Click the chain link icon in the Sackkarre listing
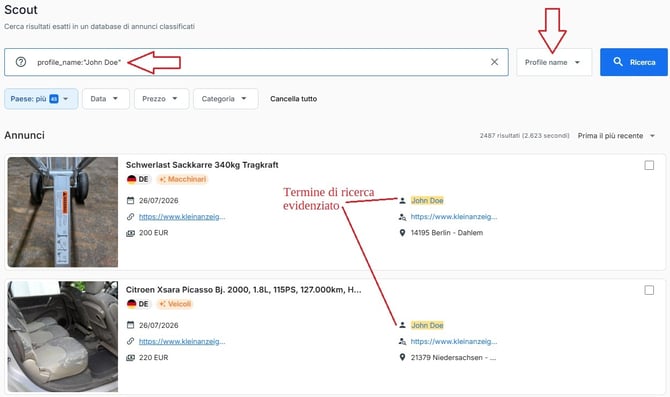Viewport: 670px width, 397px height. [x=131, y=217]
